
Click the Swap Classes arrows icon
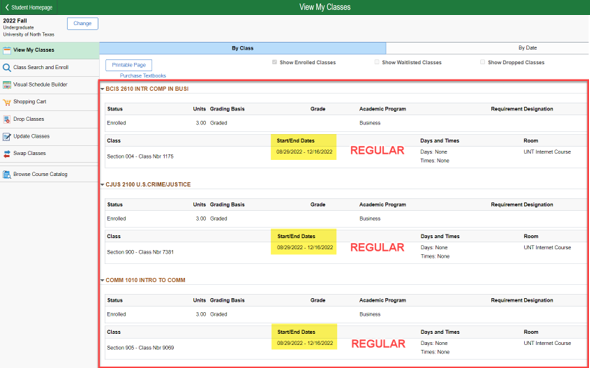7,154
